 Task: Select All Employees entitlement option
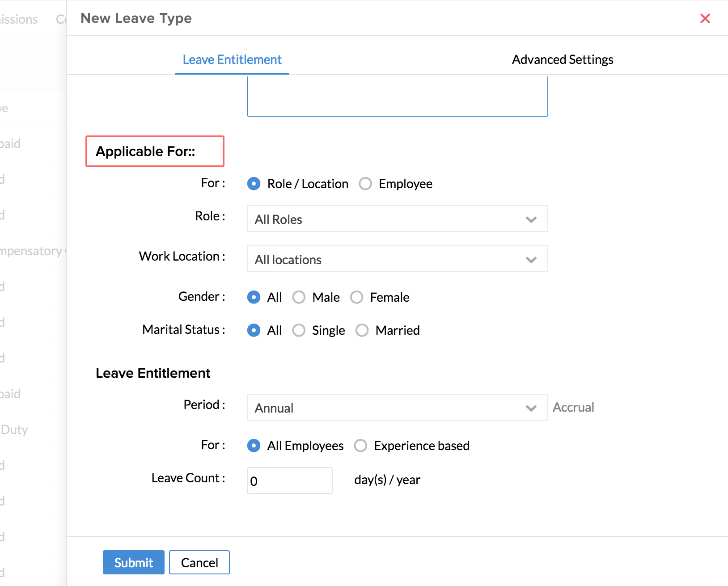(x=254, y=446)
